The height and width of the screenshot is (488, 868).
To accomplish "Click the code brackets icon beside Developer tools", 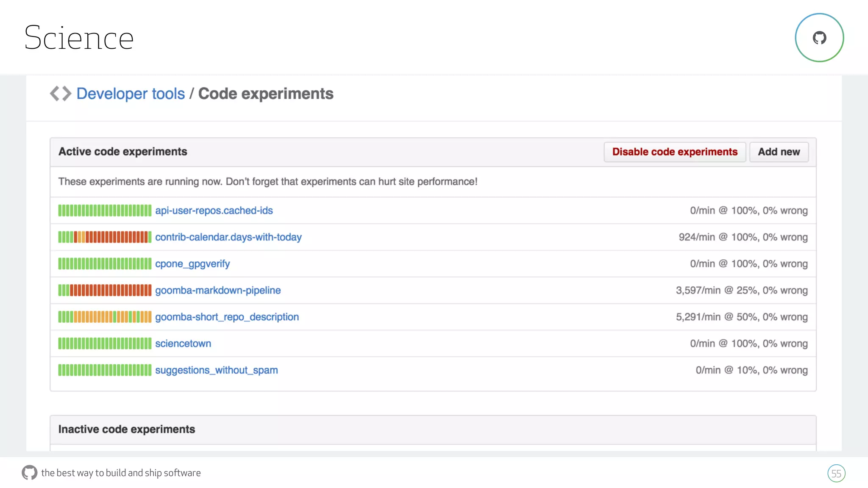I will click(x=60, y=94).
